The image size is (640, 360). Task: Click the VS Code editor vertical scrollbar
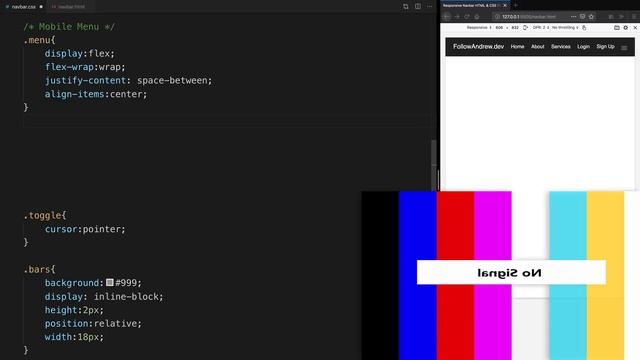[x=433, y=165]
